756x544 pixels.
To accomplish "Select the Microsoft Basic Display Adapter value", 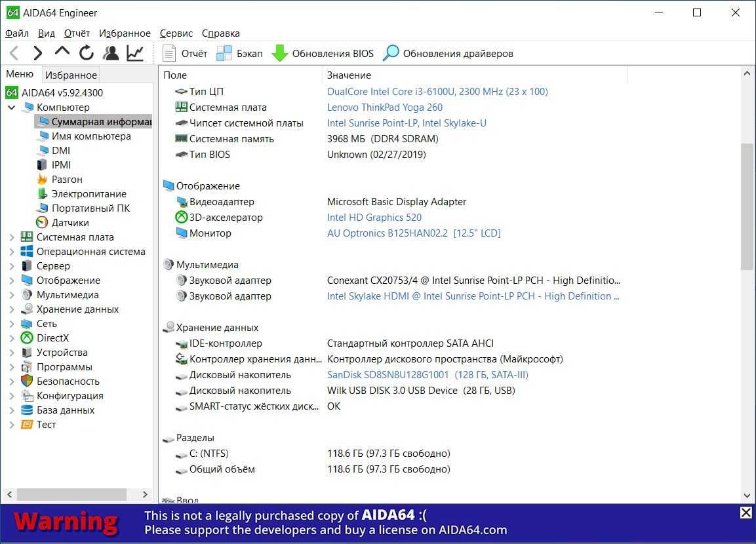I will click(x=396, y=202).
